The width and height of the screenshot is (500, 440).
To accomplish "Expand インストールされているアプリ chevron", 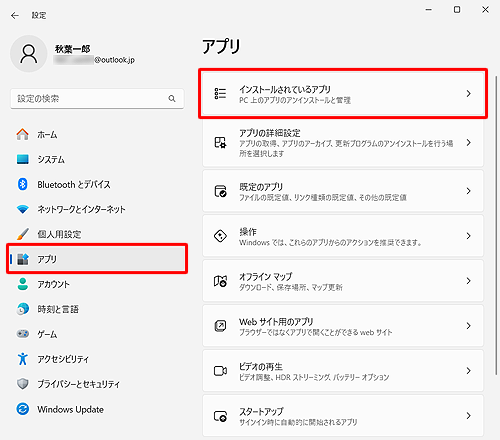I will [x=469, y=94].
